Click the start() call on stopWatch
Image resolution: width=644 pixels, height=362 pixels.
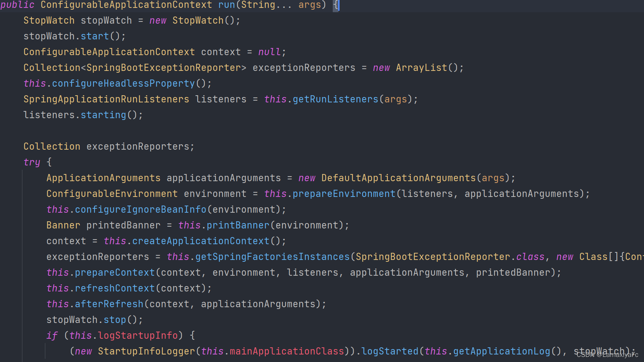[x=95, y=36]
